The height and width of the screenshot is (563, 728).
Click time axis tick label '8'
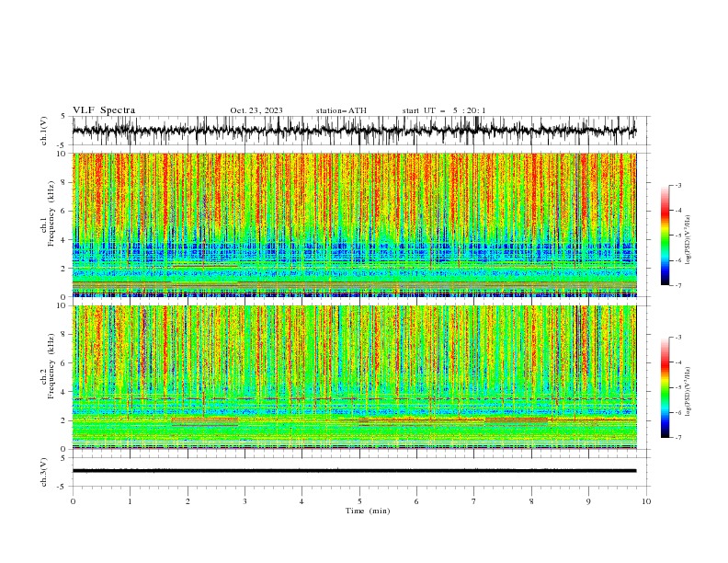click(x=531, y=501)
